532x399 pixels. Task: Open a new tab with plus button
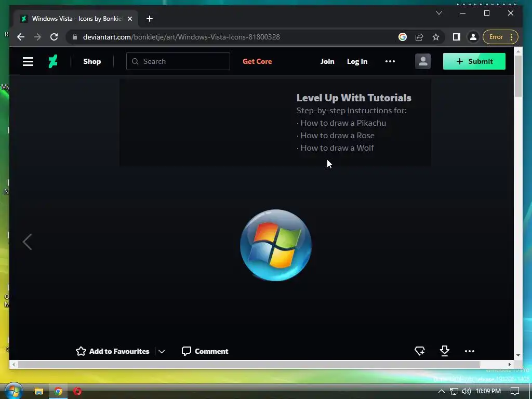[150, 19]
